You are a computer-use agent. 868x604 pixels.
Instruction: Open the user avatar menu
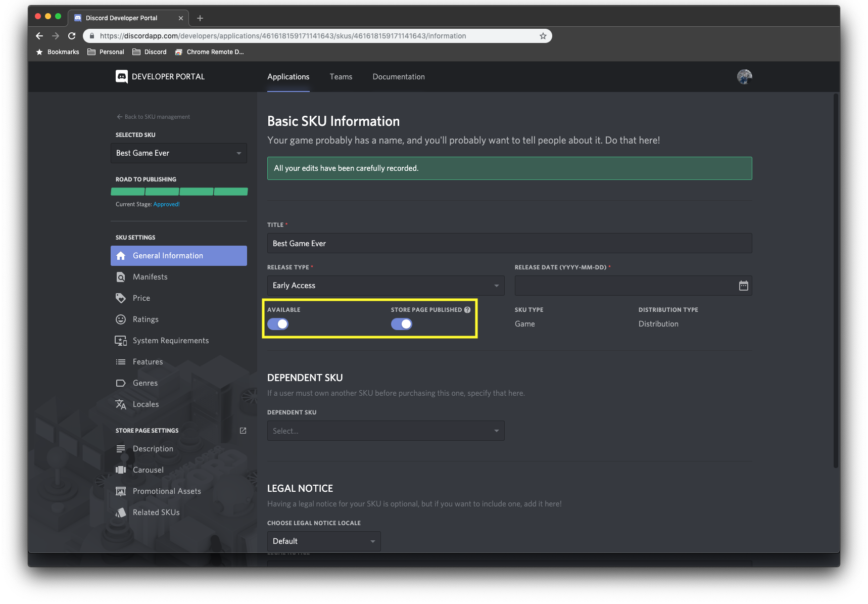pyautogui.click(x=744, y=77)
